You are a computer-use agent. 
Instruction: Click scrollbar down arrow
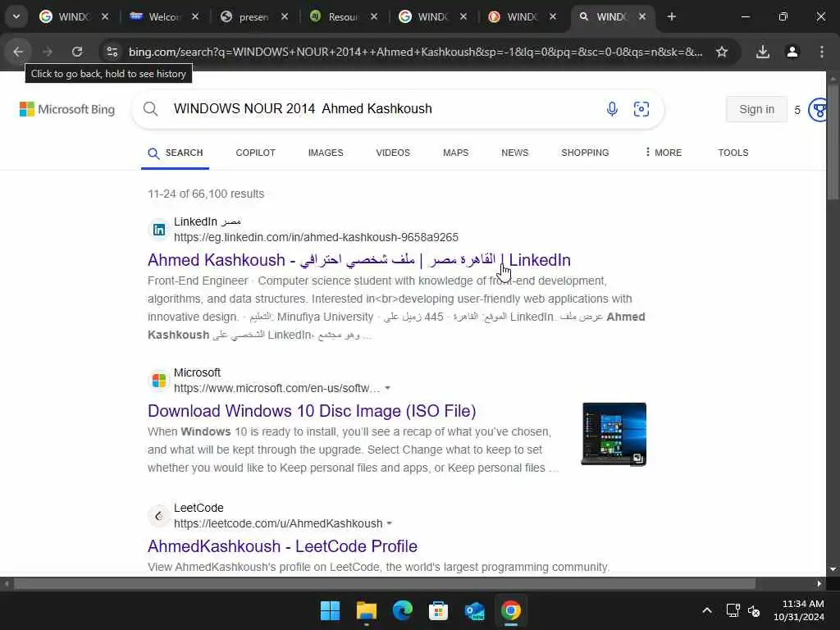833,569
